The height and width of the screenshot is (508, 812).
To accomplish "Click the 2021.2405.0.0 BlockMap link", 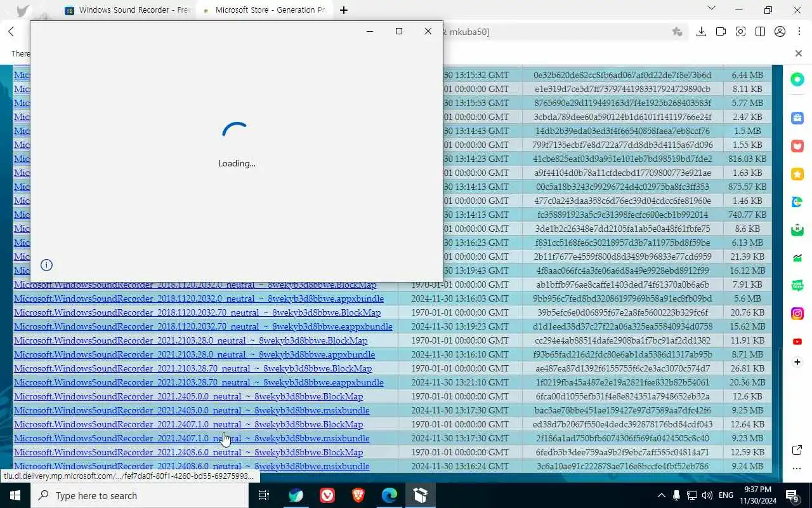I will (x=188, y=396).
